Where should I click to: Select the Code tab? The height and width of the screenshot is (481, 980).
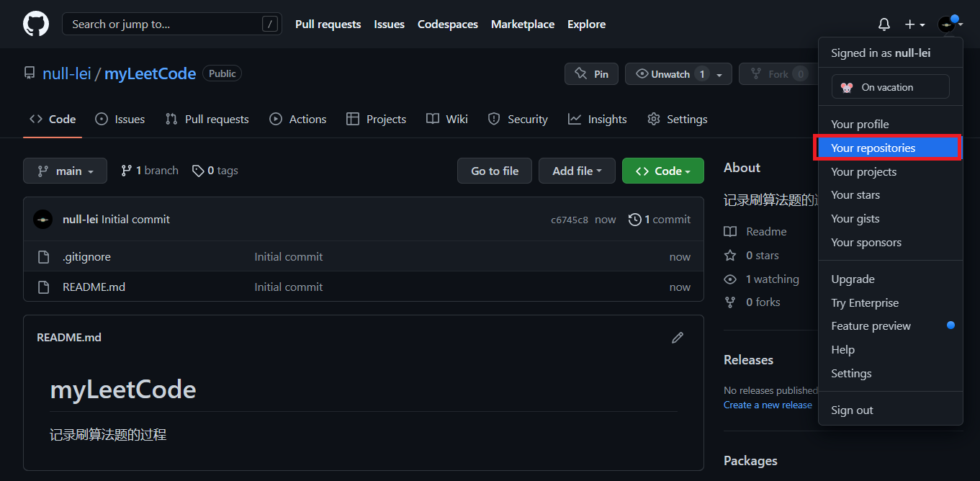[53, 119]
